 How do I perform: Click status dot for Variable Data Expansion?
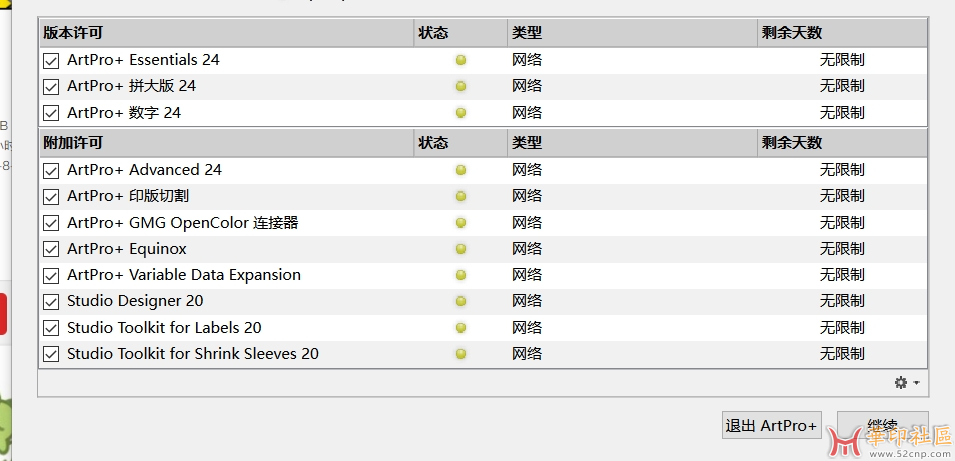[461, 275]
